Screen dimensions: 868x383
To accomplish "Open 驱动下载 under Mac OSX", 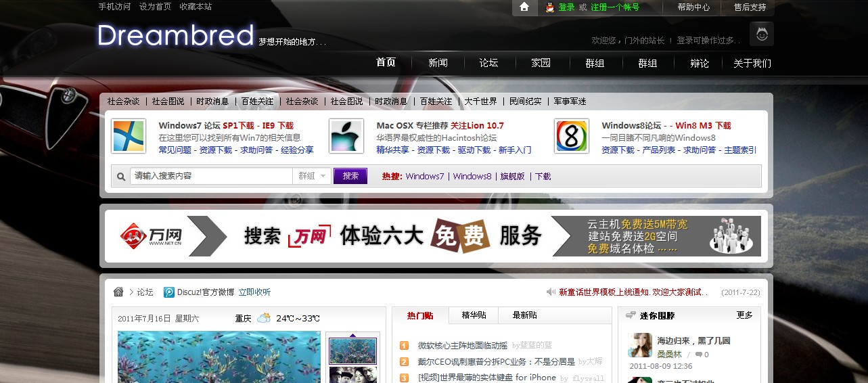I will tap(474, 150).
